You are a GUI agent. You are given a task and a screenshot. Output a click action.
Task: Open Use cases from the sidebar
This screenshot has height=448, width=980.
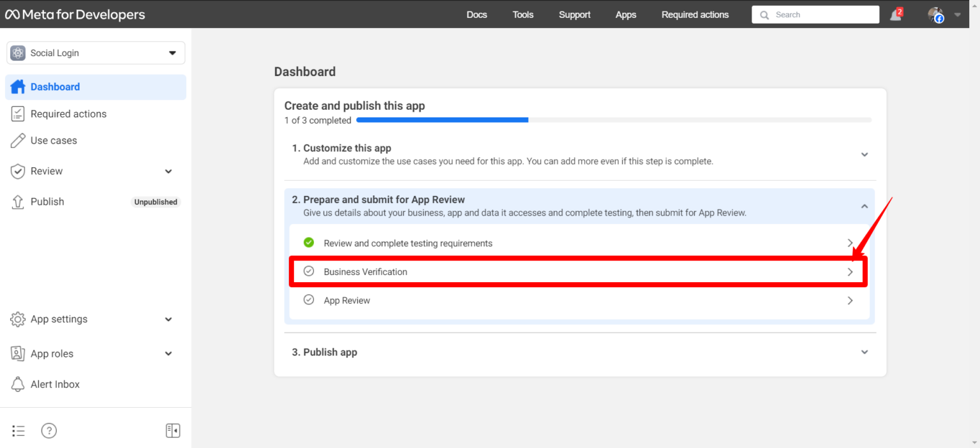tap(53, 140)
